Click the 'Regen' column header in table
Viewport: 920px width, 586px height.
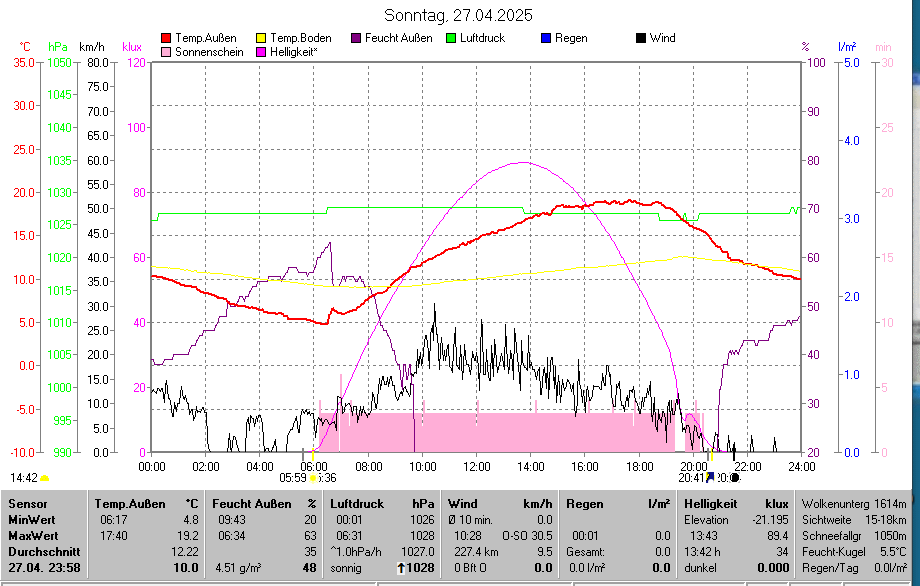point(584,504)
